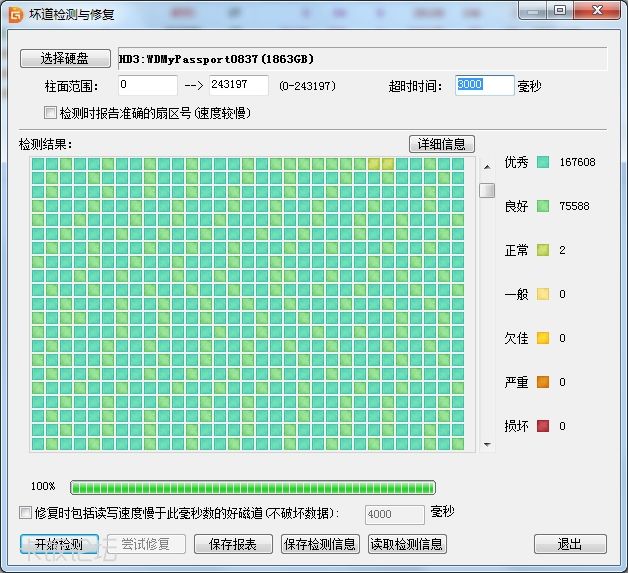Click the 正常 count value 2

tap(562, 250)
